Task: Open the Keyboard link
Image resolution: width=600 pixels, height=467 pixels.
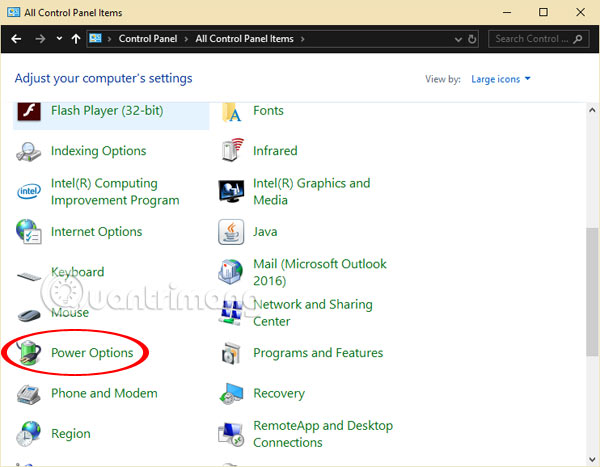Action: pyautogui.click(x=77, y=272)
